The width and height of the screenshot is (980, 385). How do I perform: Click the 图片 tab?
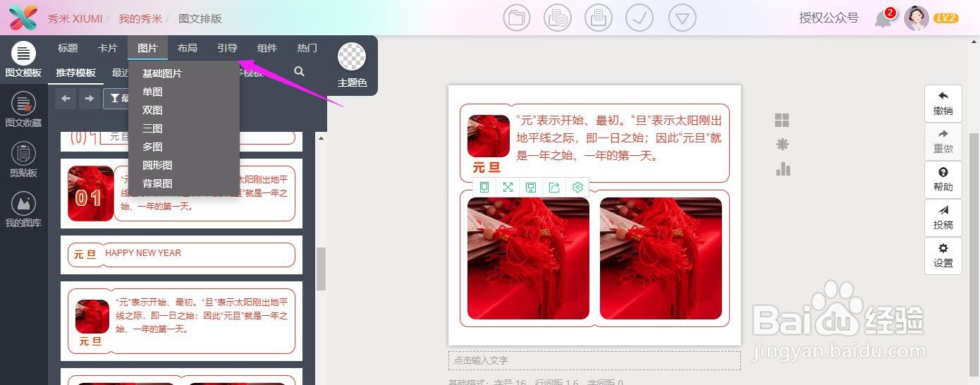pyautogui.click(x=147, y=48)
